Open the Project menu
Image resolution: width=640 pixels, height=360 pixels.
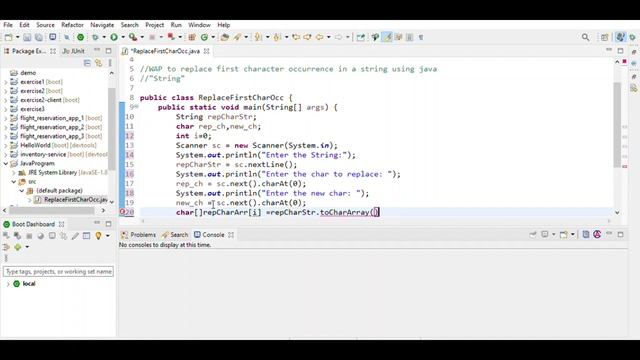coord(155,25)
